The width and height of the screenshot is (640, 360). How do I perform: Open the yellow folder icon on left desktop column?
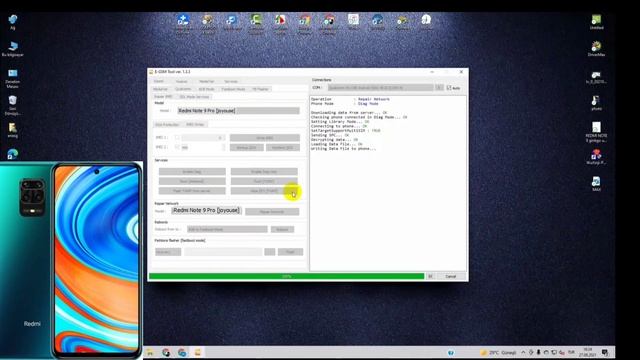pyautogui.click(x=13, y=130)
